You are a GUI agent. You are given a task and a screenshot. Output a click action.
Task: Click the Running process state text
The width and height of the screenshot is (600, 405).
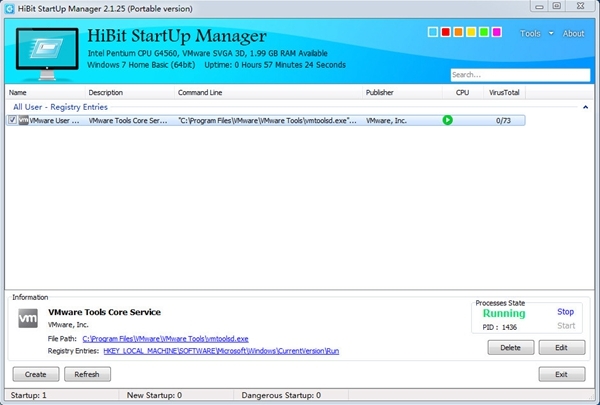click(x=504, y=314)
